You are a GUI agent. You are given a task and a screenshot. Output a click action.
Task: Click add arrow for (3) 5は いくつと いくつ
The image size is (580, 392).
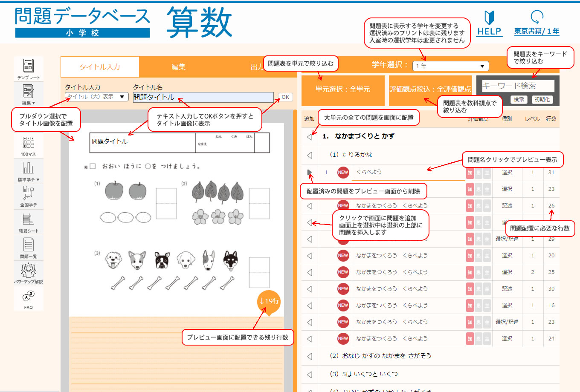(310, 375)
